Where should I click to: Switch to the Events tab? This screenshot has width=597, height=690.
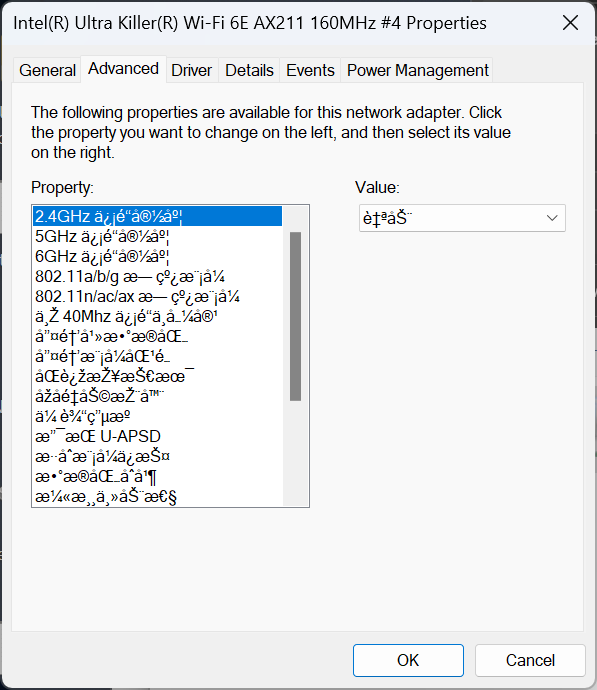(310, 70)
